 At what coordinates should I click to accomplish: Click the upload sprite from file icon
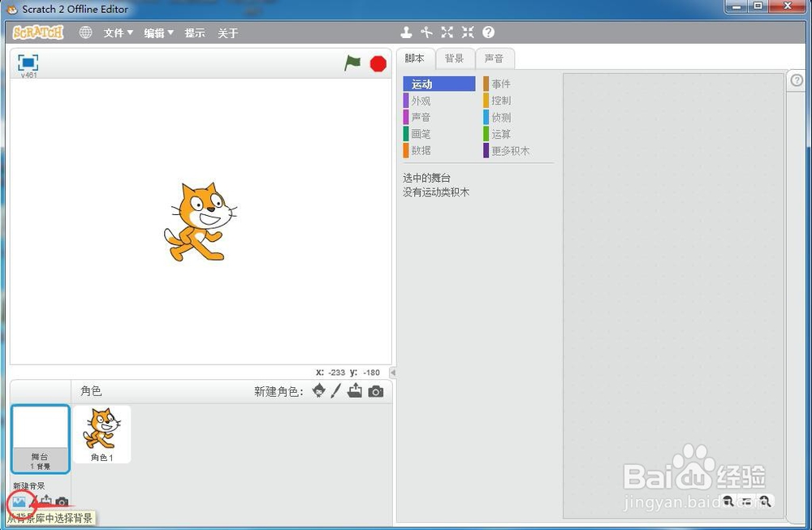click(x=356, y=391)
